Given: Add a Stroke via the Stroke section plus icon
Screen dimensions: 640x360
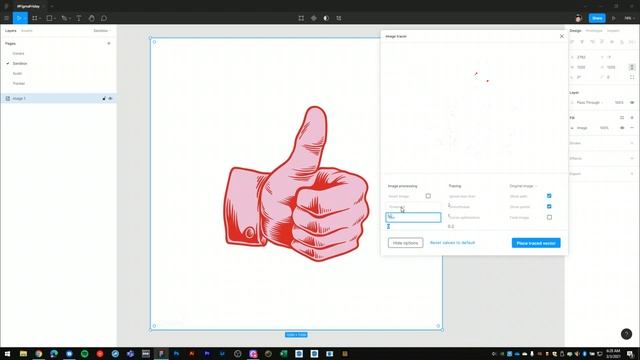Looking at the screenshot, I should (x=632, y=143).
